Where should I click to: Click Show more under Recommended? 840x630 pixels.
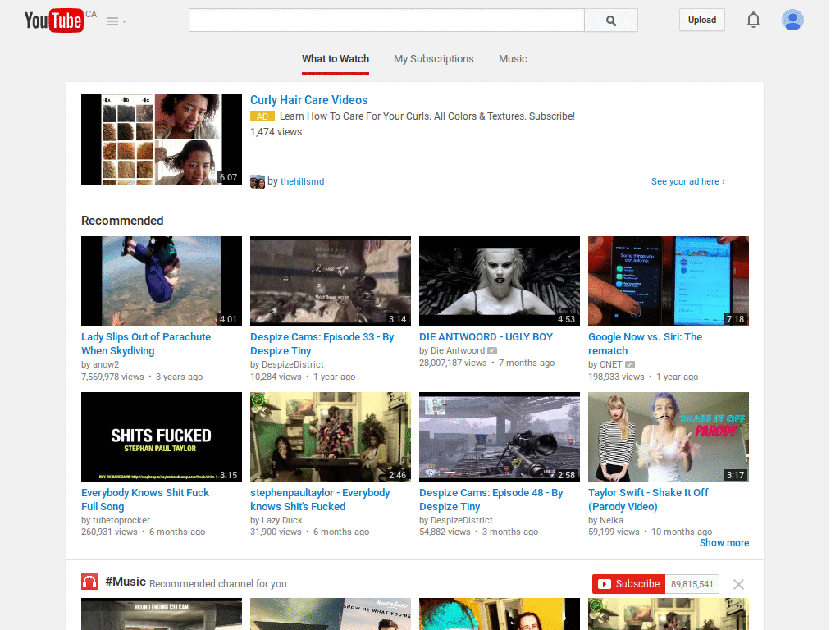pos(724,543)
